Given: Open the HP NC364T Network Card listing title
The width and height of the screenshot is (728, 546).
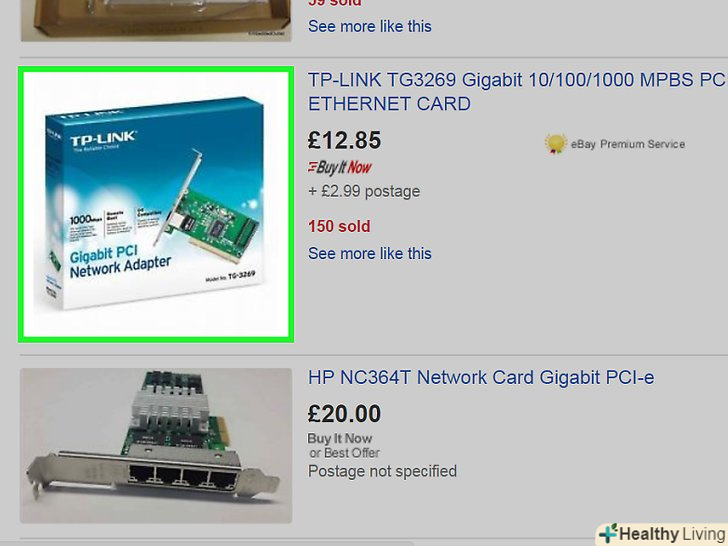Looking at the screenshot, I should tap(481, 377).
